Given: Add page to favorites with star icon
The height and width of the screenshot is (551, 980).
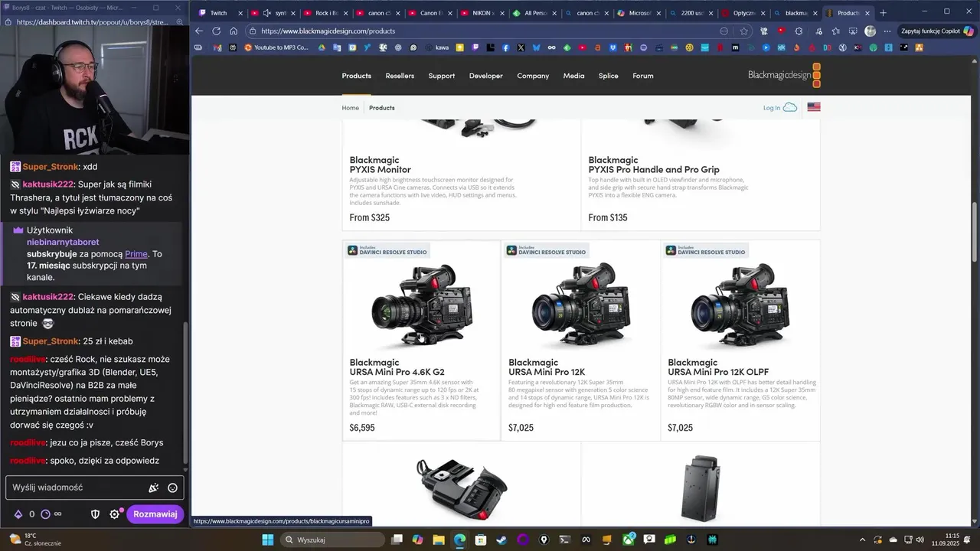Looking at the screenshot, I should 743,31.
